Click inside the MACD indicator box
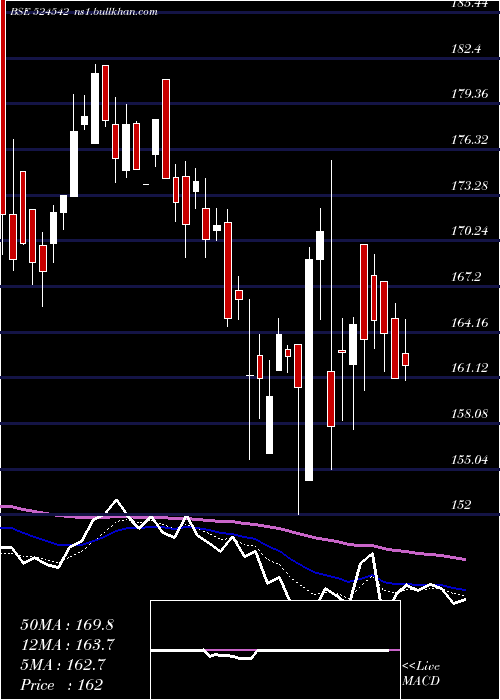The height and width of the screenshot is (700, 500). (275, 650)
